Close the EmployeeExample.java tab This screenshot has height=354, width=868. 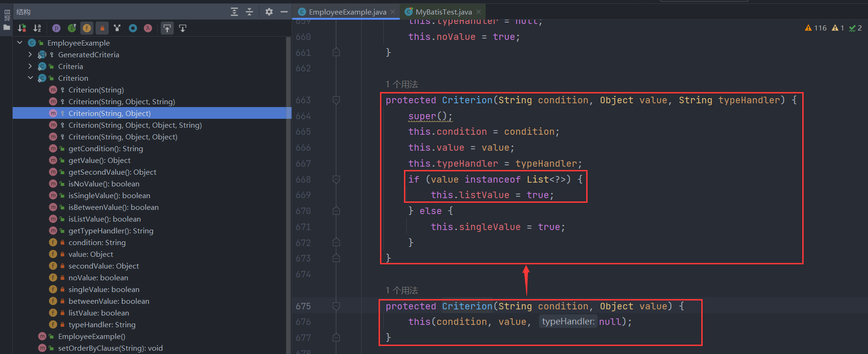coord(393,12)
